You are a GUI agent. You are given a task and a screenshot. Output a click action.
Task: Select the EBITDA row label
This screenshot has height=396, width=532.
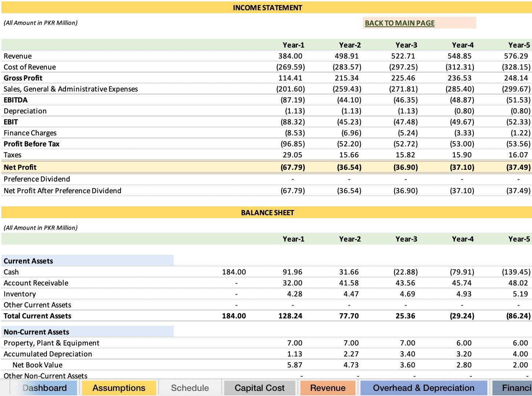pos(15,100)
